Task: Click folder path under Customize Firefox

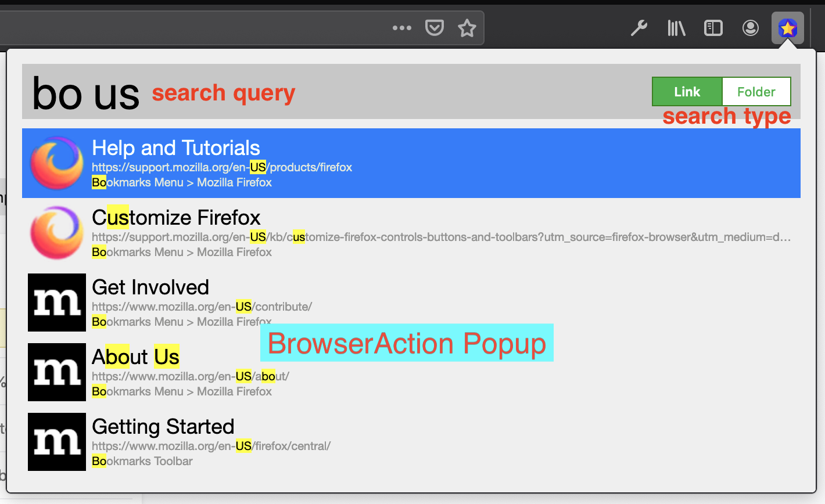Action: (182, 252)
